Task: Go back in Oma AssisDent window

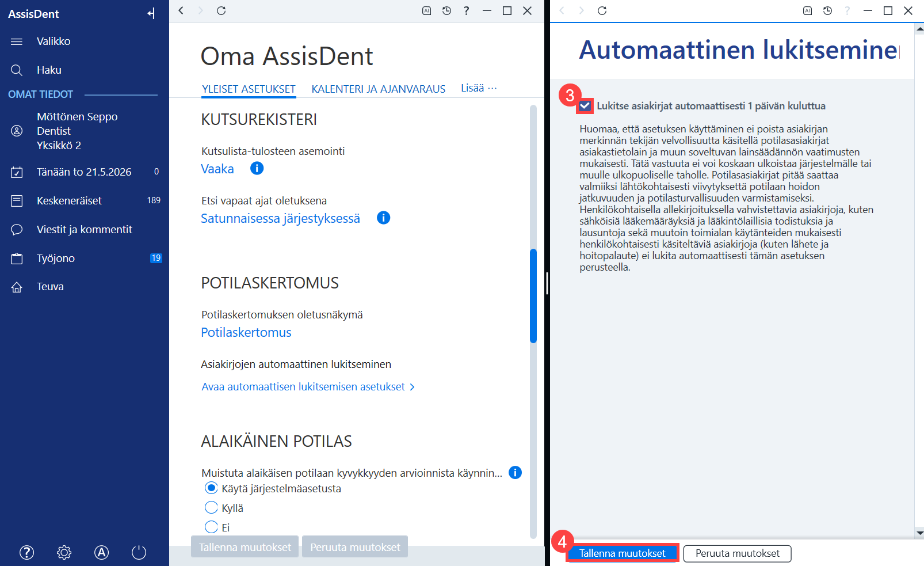Action: pyautogui.click(x=181, y=10)
